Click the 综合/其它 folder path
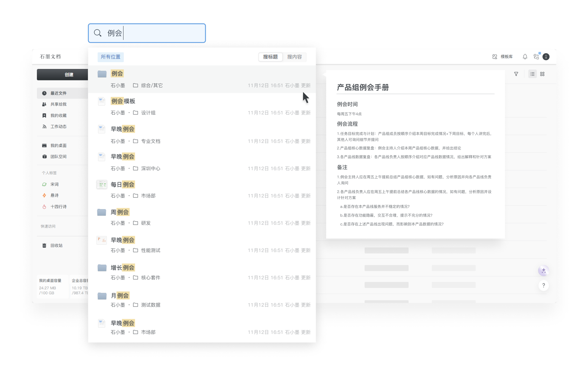The width and height of the screenshot is (588, 365). click(x=148, y=85)
